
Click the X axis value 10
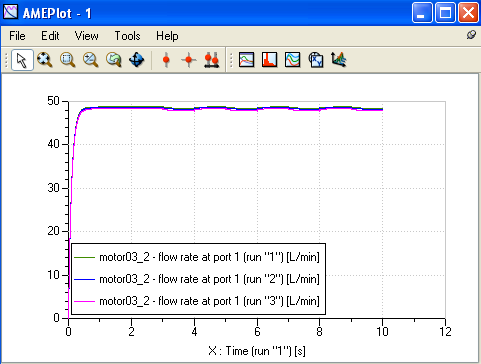(x=382, y=331)
